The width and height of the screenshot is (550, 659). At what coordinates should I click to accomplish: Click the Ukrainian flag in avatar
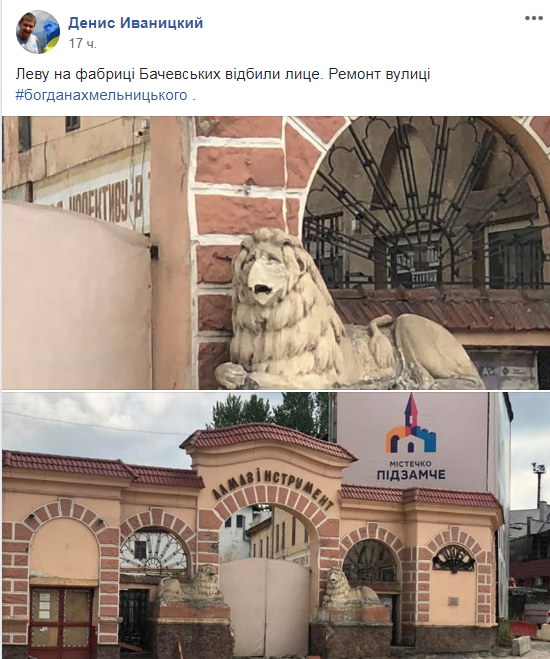[50, 36]
